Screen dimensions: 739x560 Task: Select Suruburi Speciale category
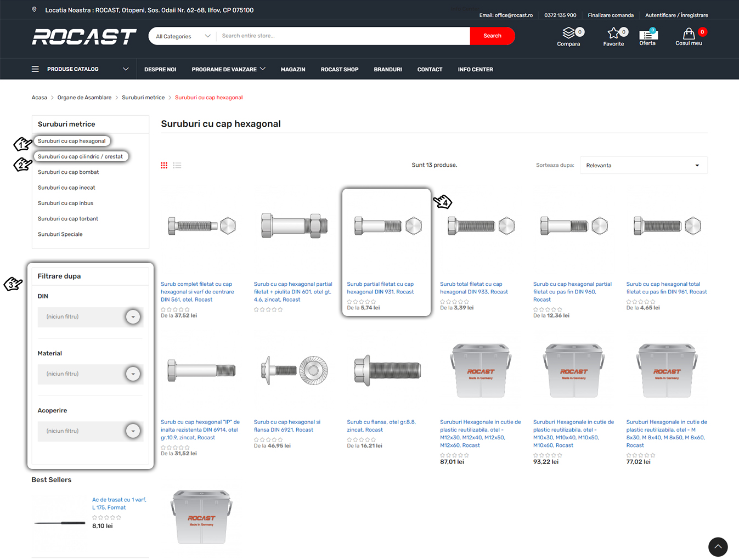pyautogui.click(x=60, y=234)
